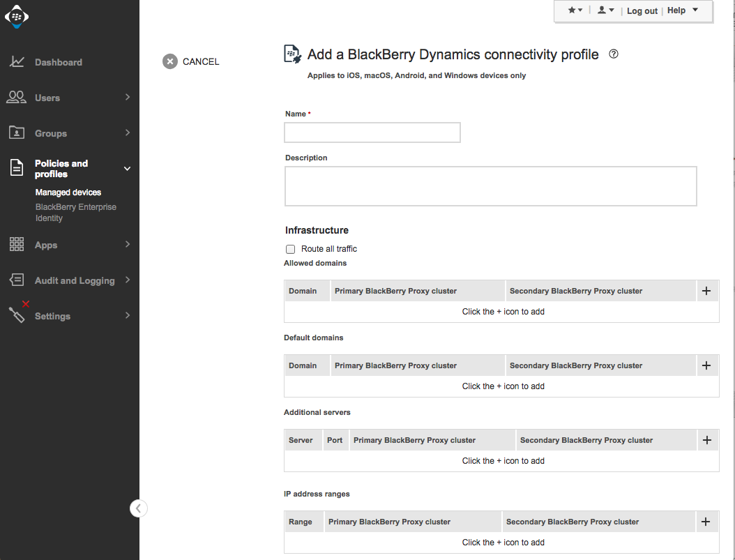Click the Settings wrench icon
Viewport: 735px width, 560px height.
(x=17, y=315)
